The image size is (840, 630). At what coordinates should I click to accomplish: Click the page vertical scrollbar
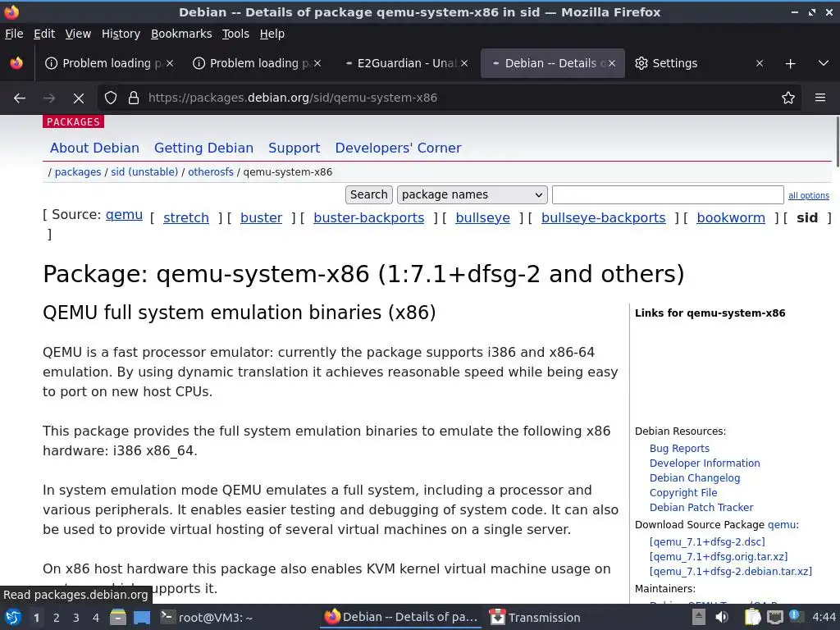click(x=836, y=140)
